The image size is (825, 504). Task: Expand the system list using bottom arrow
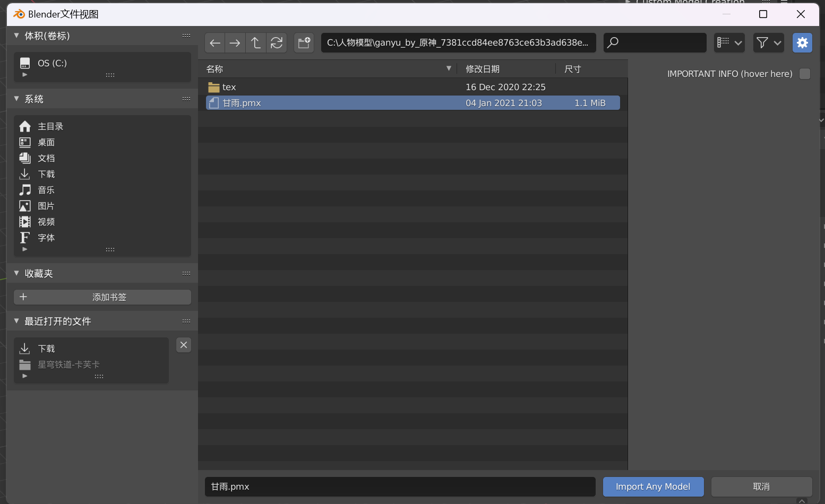point(24,249)
